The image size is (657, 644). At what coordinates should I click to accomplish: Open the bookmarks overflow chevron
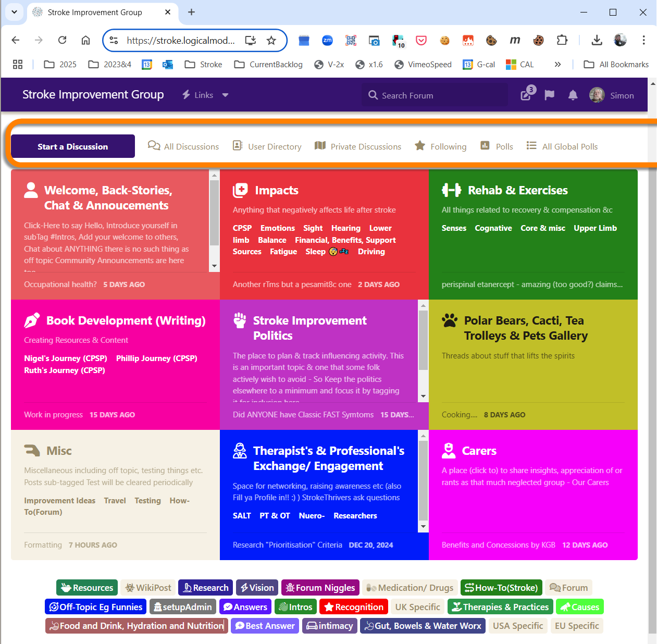coord(557,64)
